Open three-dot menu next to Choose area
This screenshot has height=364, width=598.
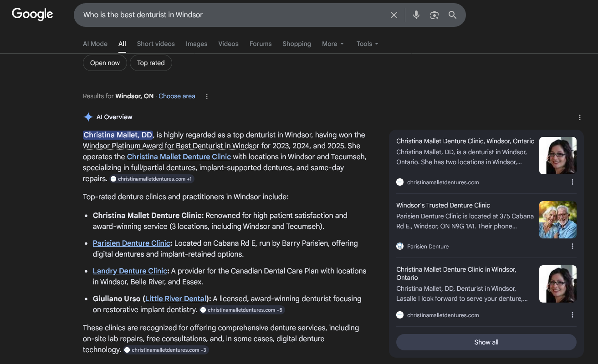(x=207, y=96)
